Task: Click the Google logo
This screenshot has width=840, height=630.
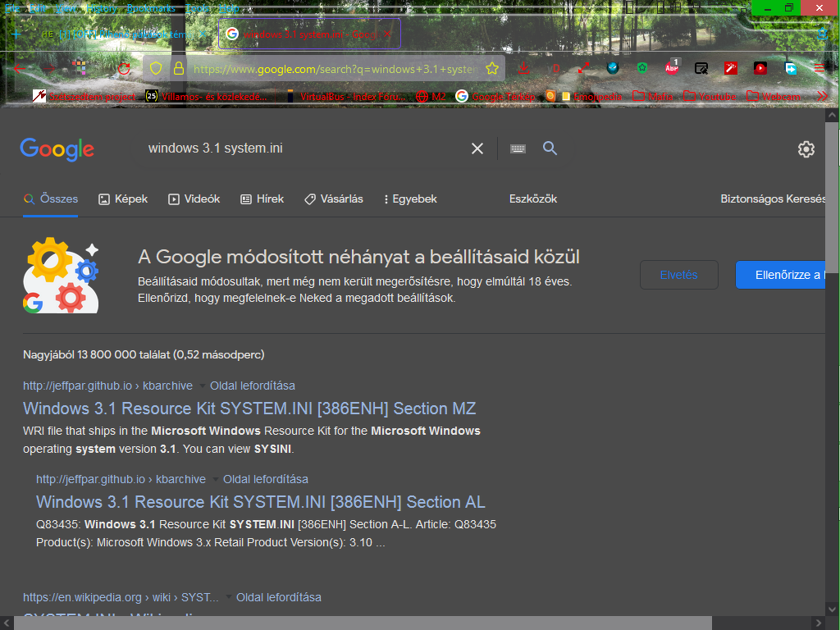Action: point(57,149)
